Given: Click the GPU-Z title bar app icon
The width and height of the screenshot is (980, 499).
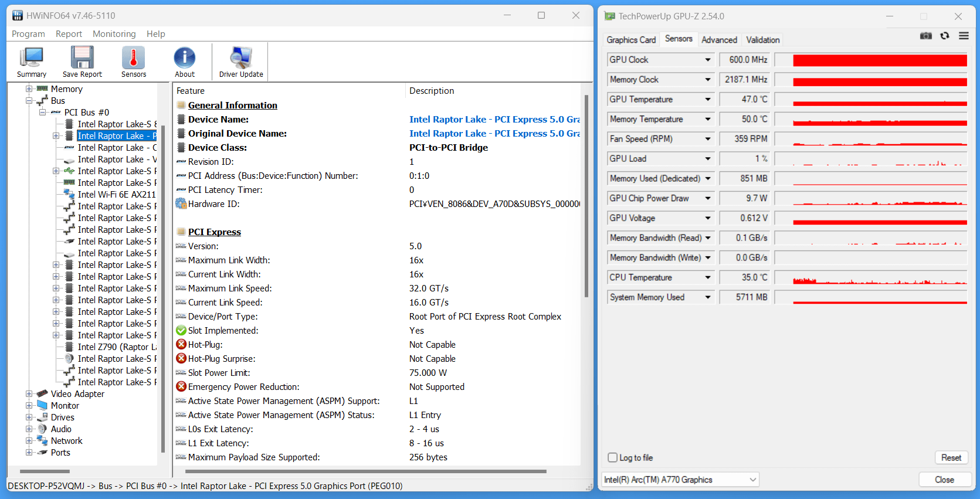Looking at the screenshot, I should 610,16.
